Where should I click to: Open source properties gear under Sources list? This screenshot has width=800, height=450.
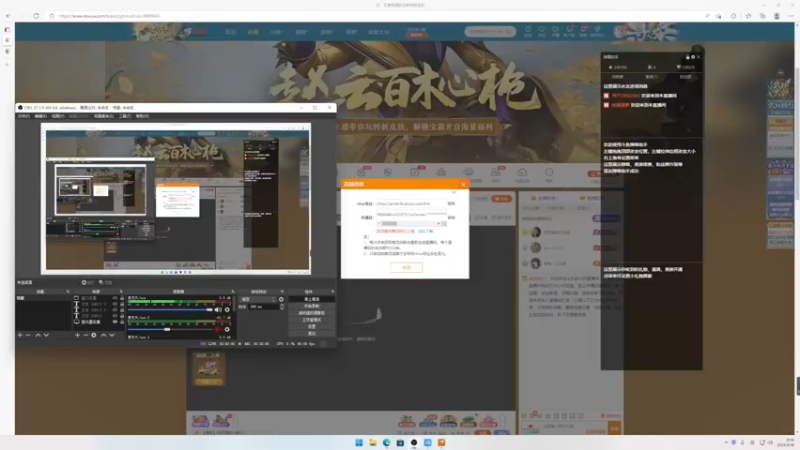(94, 335)
